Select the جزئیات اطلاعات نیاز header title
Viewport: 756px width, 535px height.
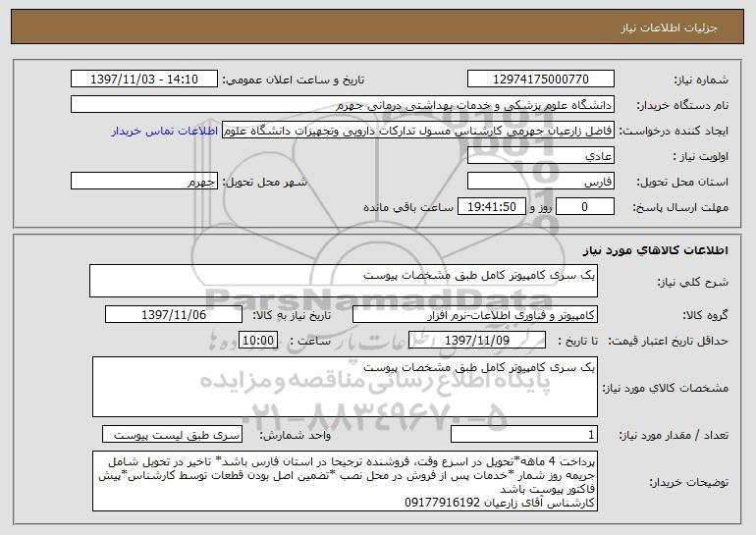click(669, 27)
